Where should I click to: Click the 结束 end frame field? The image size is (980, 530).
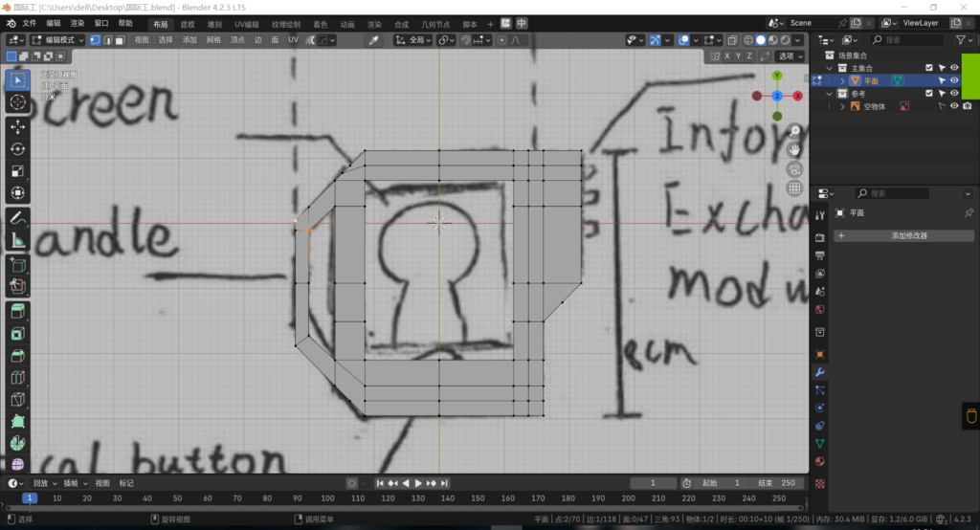[776, 483]
